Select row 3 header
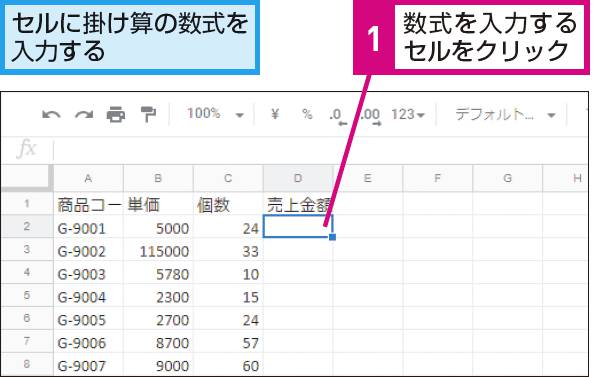 [27, 249]
